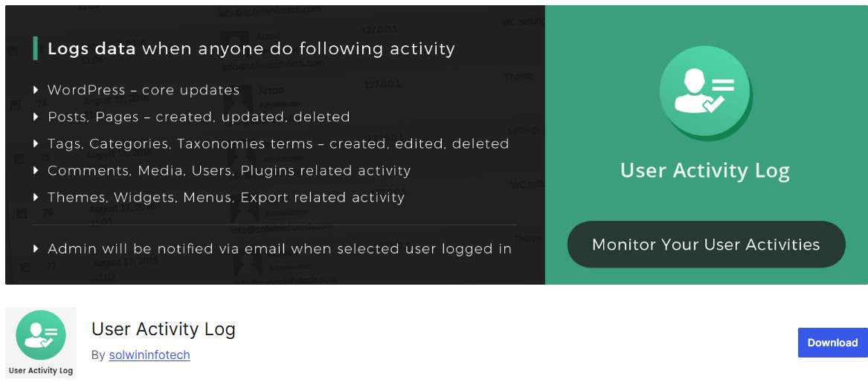The image size is (868, 385).
Task: Click the arrow beside Themes, Widgets bullet
Action: pyautogui.click(x=36, y=197)
